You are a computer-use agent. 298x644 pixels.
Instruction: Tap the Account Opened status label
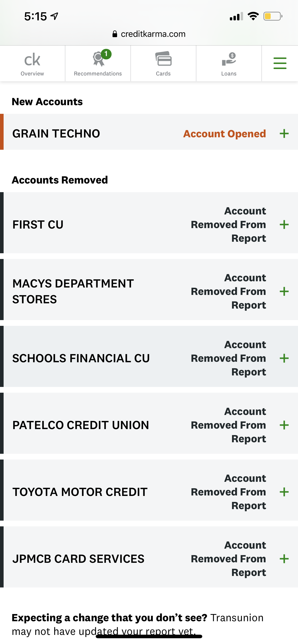224,134
